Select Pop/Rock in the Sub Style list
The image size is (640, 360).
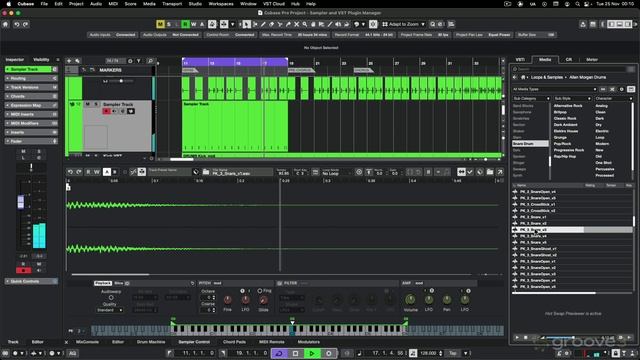click(562, 144)
